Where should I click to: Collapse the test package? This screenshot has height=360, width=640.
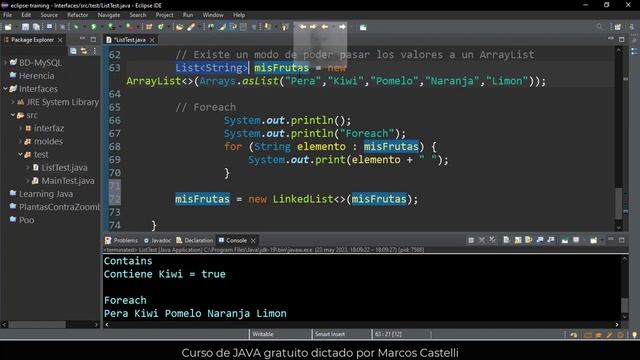click(20, 154)
